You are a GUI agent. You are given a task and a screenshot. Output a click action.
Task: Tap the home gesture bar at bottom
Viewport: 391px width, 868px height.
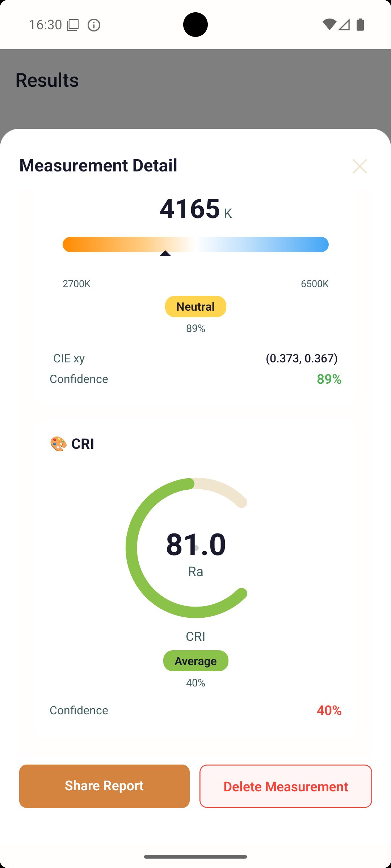(195, 856)
